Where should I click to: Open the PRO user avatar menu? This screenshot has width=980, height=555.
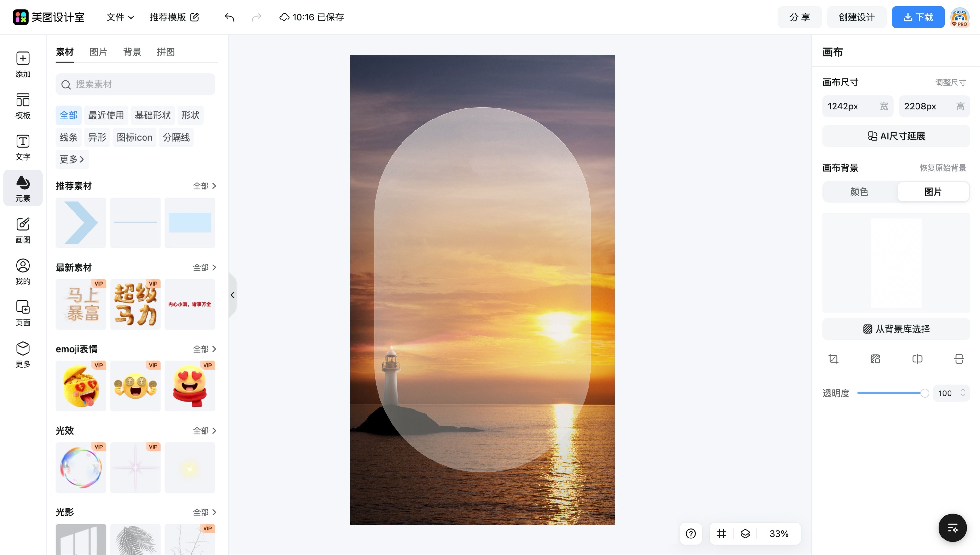pyautogui.click(x=960, y=17)
